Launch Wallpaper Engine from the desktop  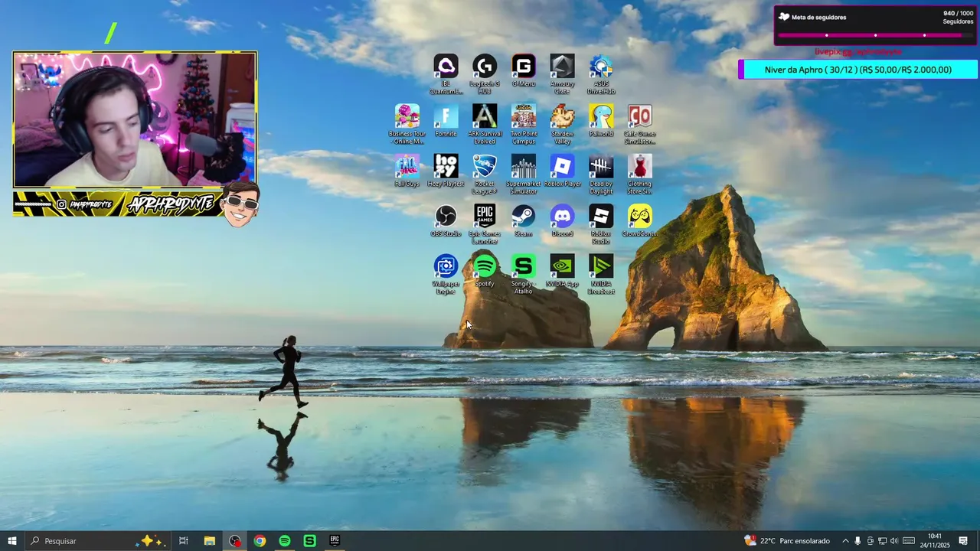pos(446,274)
